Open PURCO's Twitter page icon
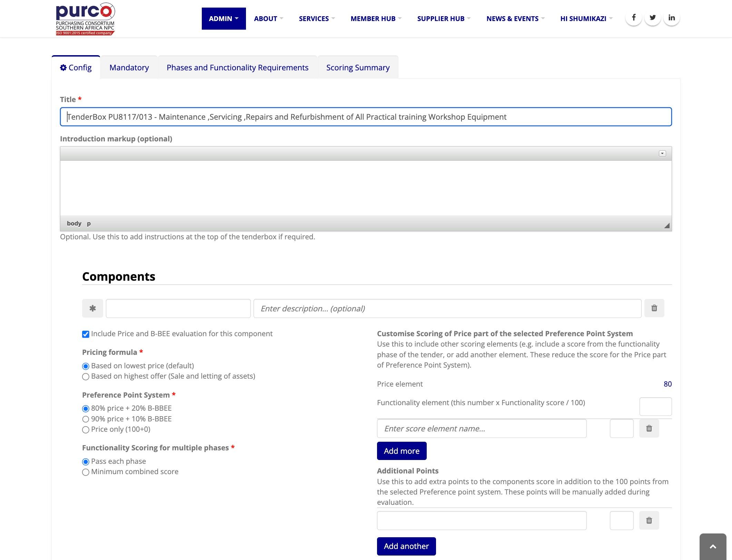Screen dimensions: 732x560 653,18
